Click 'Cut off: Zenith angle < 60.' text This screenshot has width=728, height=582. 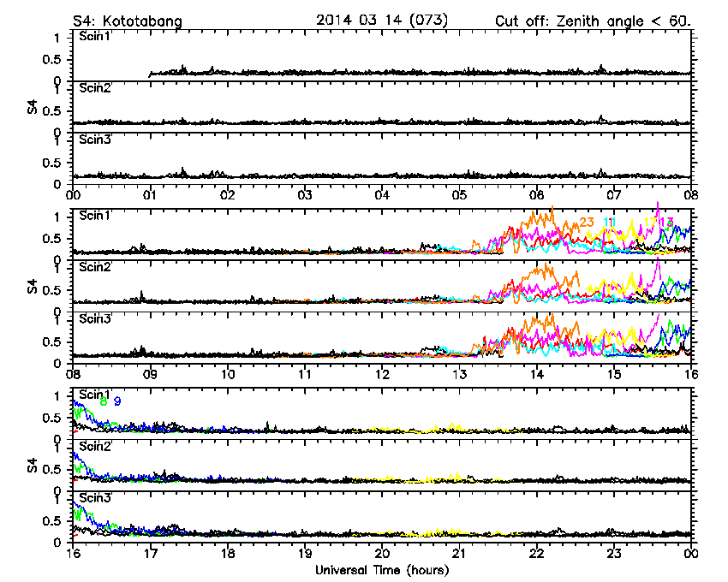593,21
